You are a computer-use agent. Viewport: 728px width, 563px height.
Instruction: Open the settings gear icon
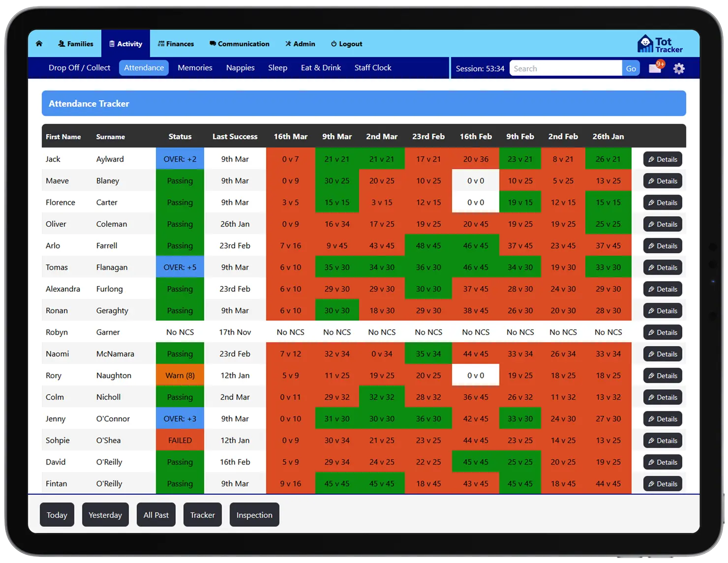(679, 68)
